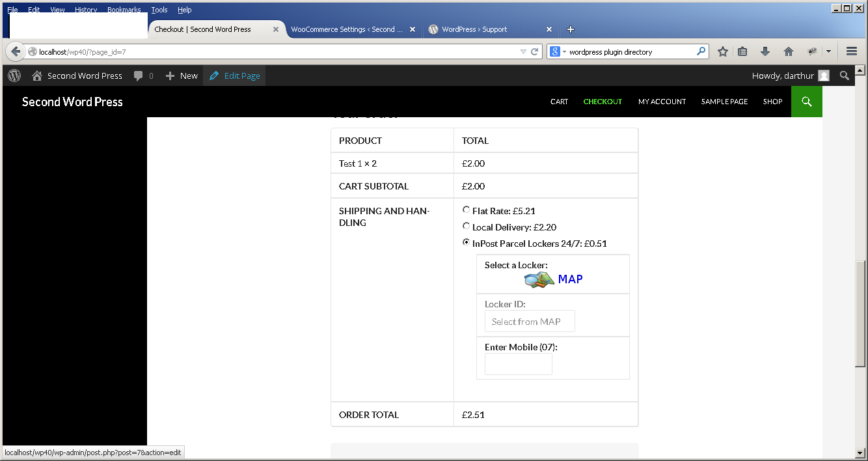
Task: Click the ORDER TOTAL value £2.51
Action: (473, 415)
